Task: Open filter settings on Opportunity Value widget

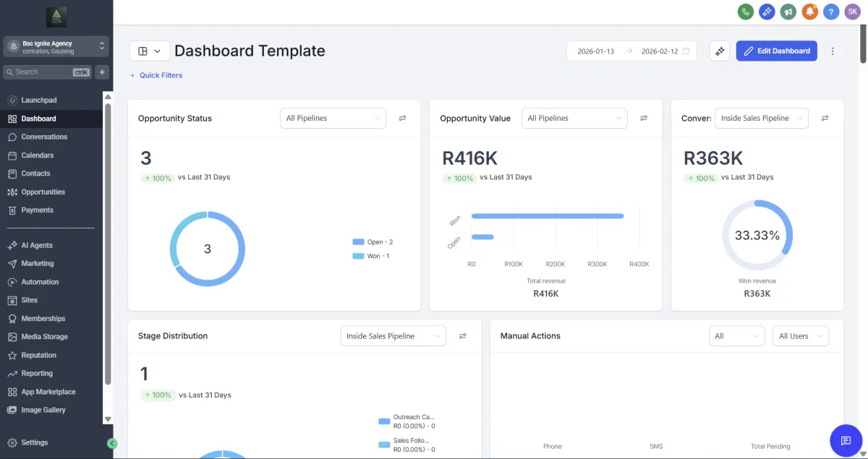Action: pyautogui.click(x=644, y=118)
